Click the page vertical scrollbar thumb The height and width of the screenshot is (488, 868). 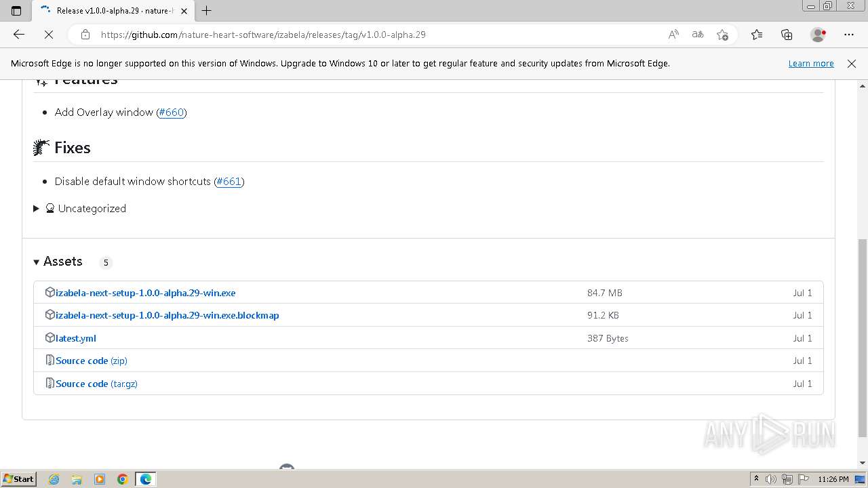[x=863, y=338]
